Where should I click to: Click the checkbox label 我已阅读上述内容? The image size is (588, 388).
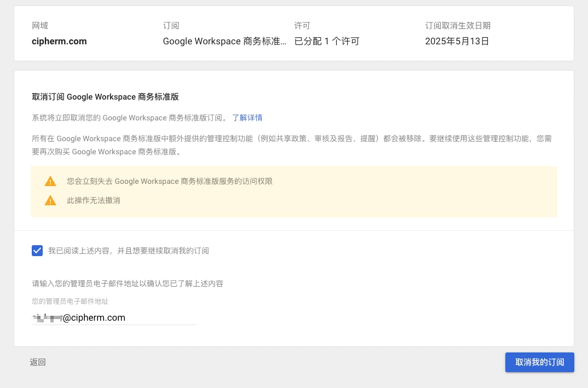click(129, 251)
